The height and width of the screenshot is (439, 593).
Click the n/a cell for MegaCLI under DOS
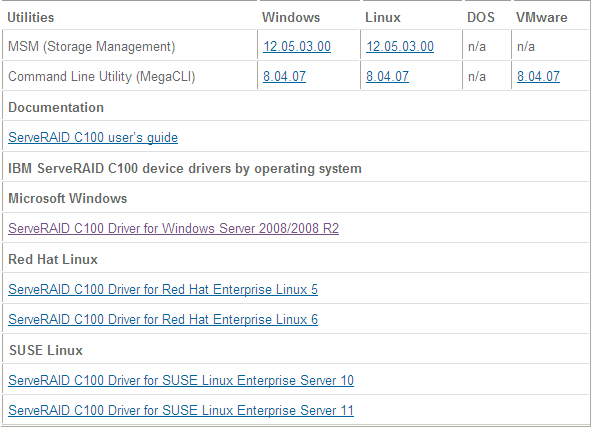[x=477, y=76]
